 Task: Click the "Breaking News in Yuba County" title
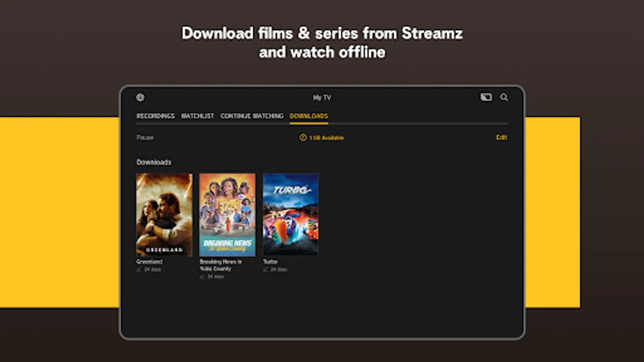221,265
